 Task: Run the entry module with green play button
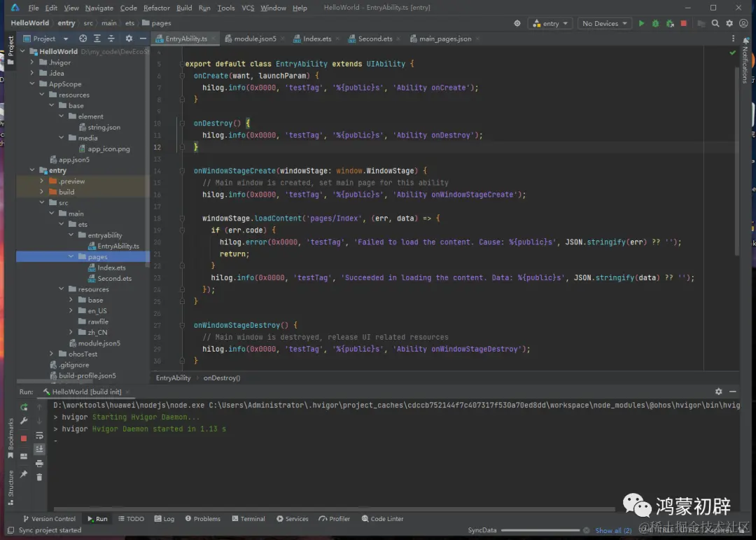coord(641,23)
